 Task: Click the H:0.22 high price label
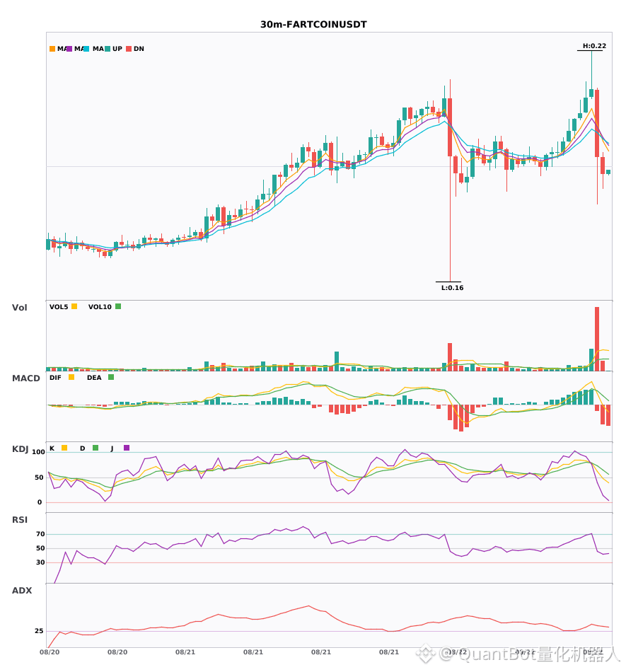click(594, 46)
